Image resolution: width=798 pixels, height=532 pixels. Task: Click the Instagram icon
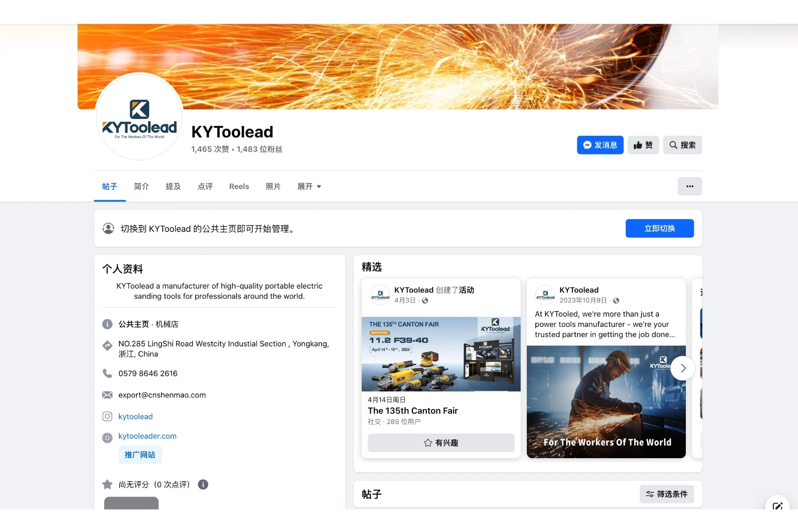107,417
